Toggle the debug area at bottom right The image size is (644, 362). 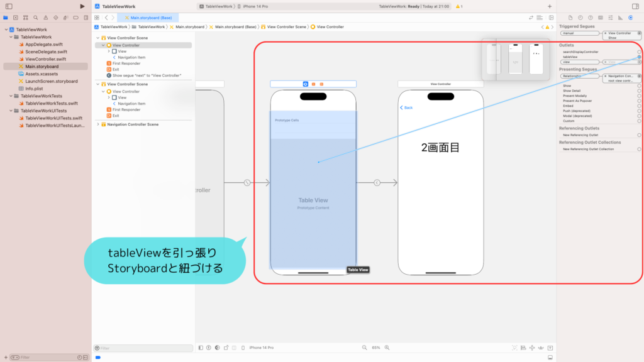click(x=550, y=358)
